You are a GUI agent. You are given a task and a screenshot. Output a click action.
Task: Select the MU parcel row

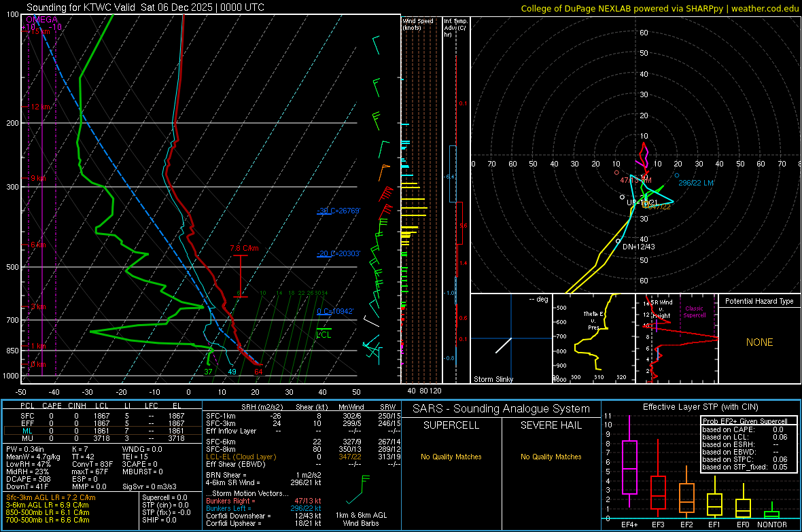pyautogui.click(x=103, y=438)
